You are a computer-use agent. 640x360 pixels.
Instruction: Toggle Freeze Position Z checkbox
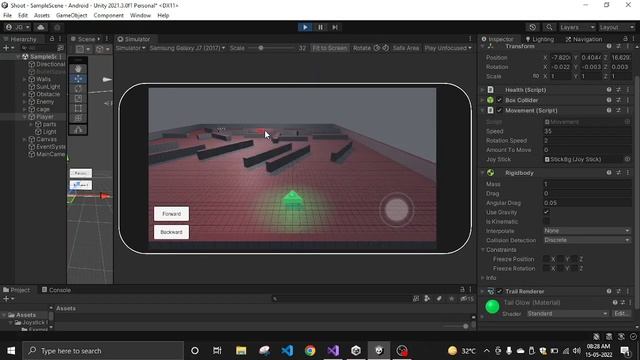coord(574,259)
